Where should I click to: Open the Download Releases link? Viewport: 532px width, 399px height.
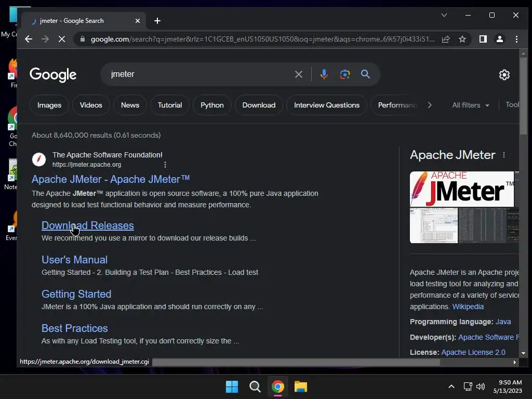point(87,225)
